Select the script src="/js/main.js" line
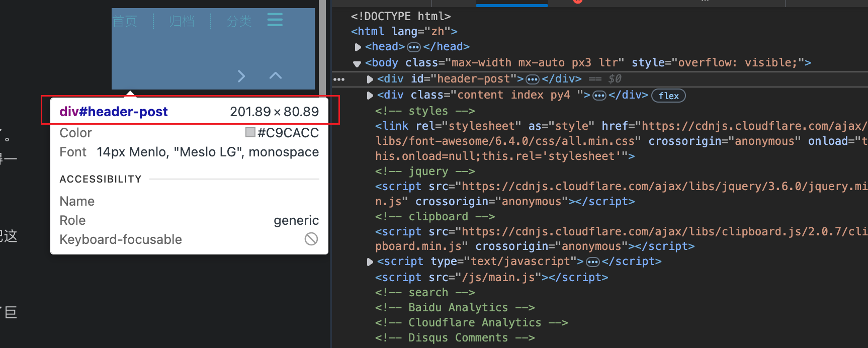The width and height of the screenshot is (868, 348). click(491, 277)
